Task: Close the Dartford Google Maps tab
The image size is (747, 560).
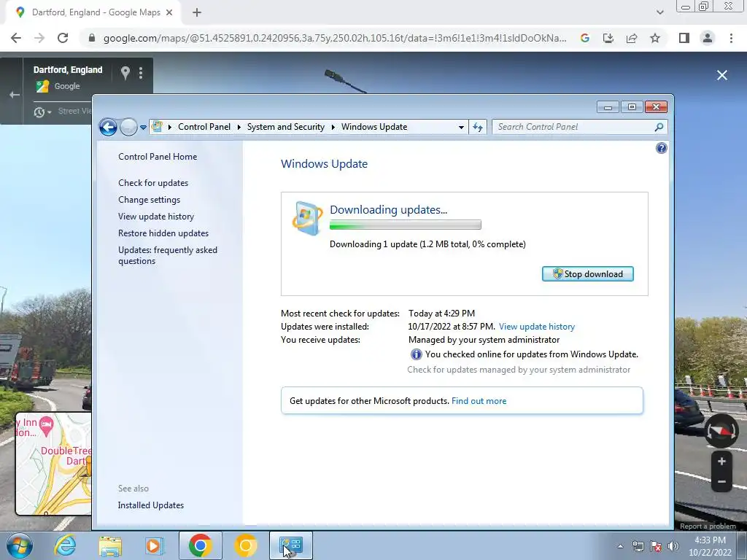Action: pos(169,12)
